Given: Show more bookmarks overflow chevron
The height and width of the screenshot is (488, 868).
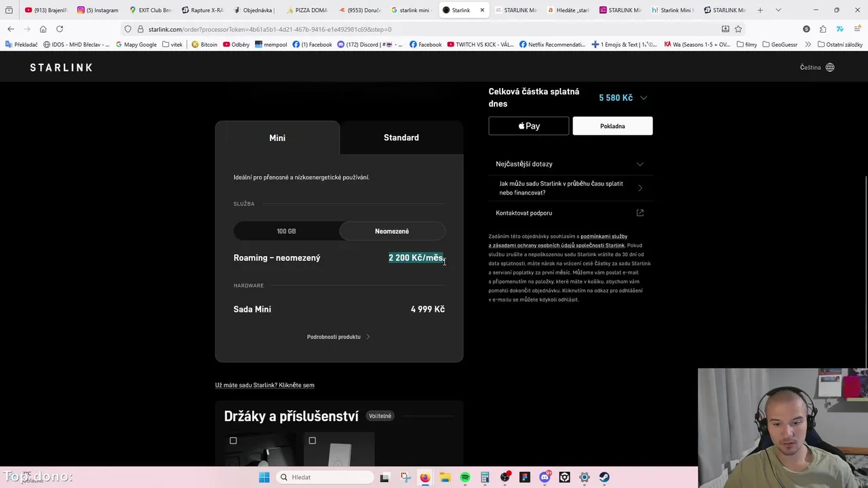Looking at the screenshot, I should 808,45.
